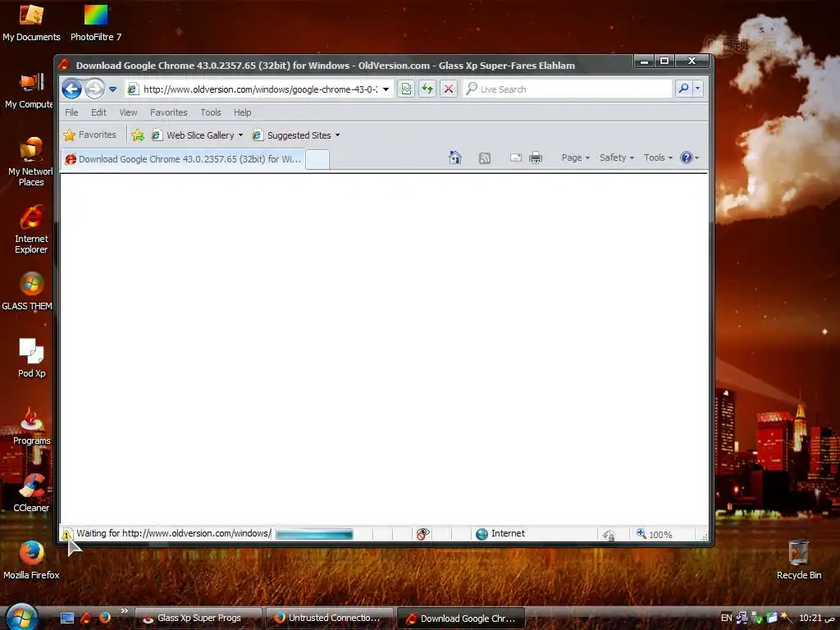Image resolution: width=840 pixels, height=630 pixels.
Task: Go back with the browser Back arrow
Action: coord(72,89)
